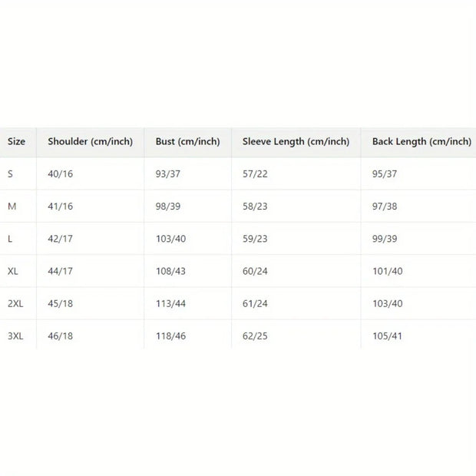Screen dimensions: 476x476
Task: Select the M size row label
Action: point(12,207)
